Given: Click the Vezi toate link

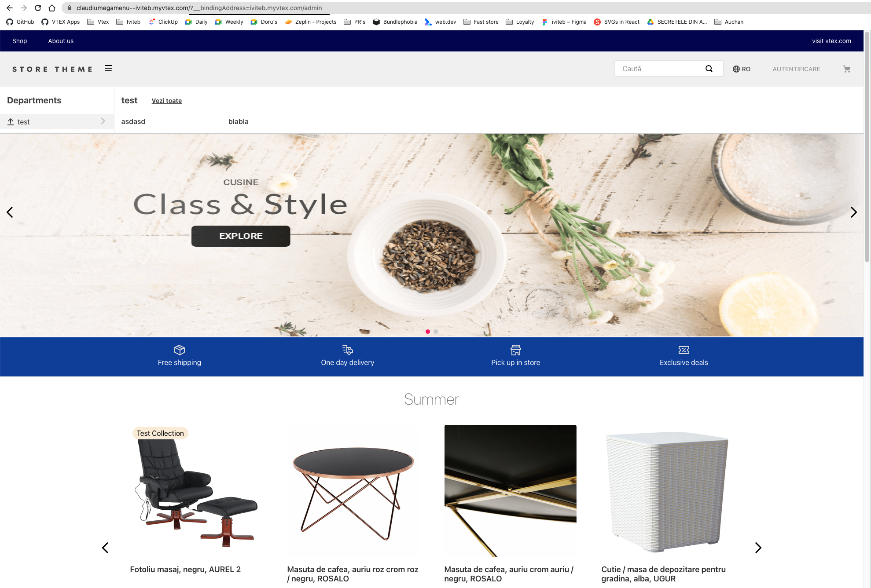Looking at the screenshot, I should pos(167,101).
